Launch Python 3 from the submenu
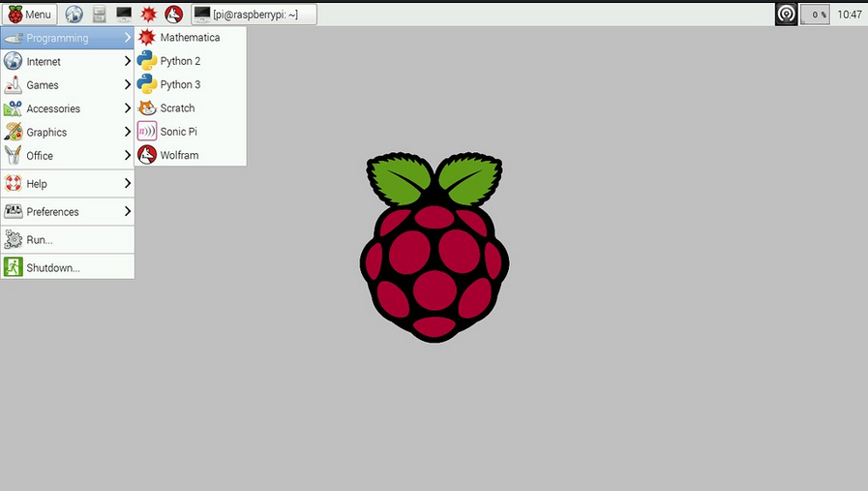This screenshot has width=868, height=491. (x=191, y=84)
